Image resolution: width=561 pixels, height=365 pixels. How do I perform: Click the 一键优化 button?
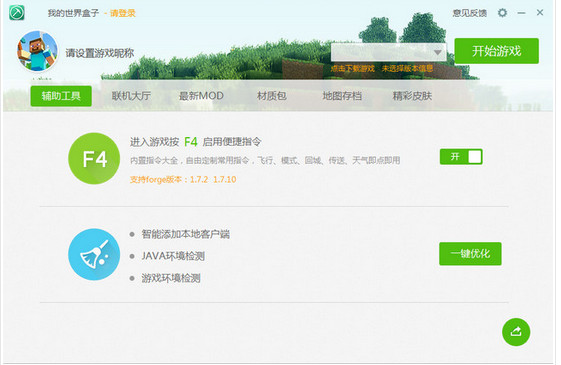coord(470,254)
